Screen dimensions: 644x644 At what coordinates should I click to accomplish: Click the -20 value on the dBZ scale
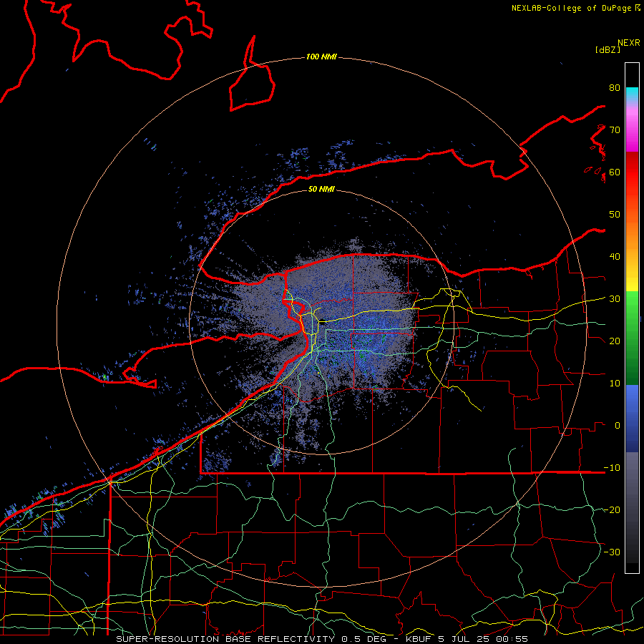pos(612,510)
